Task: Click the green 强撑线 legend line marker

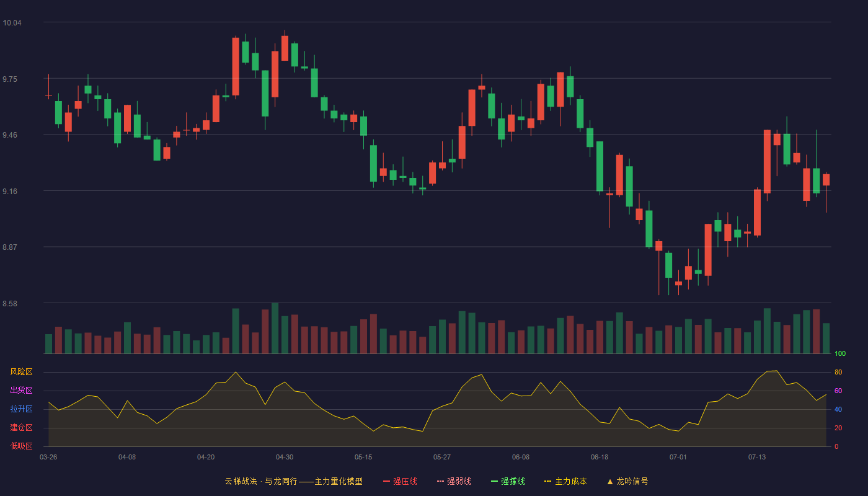Action: coord(494,481)
